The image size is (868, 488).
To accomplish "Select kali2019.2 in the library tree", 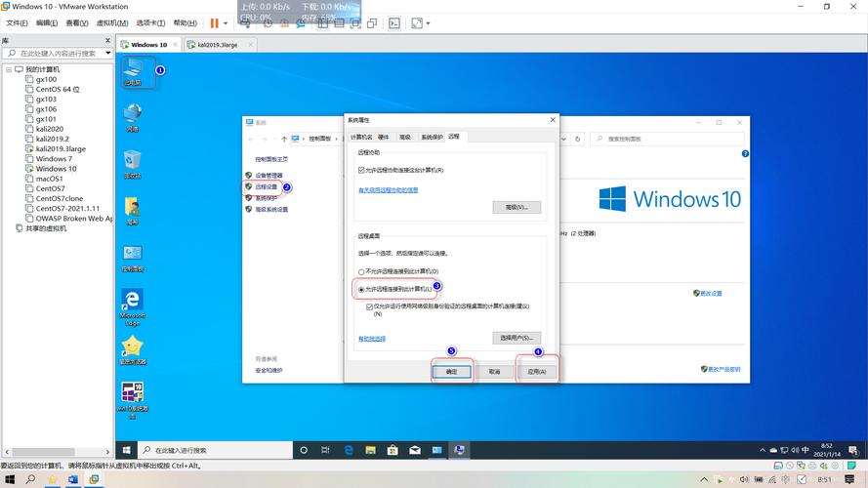I will [47, 139].
